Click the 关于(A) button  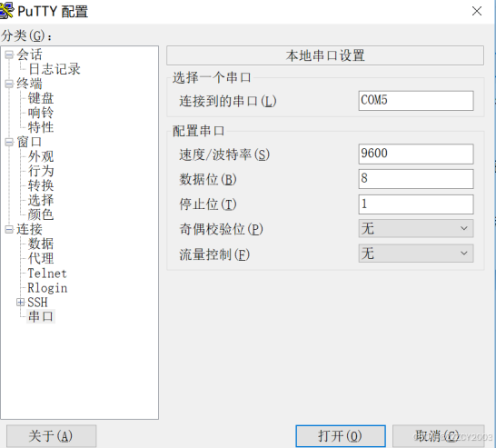[51, 436]
